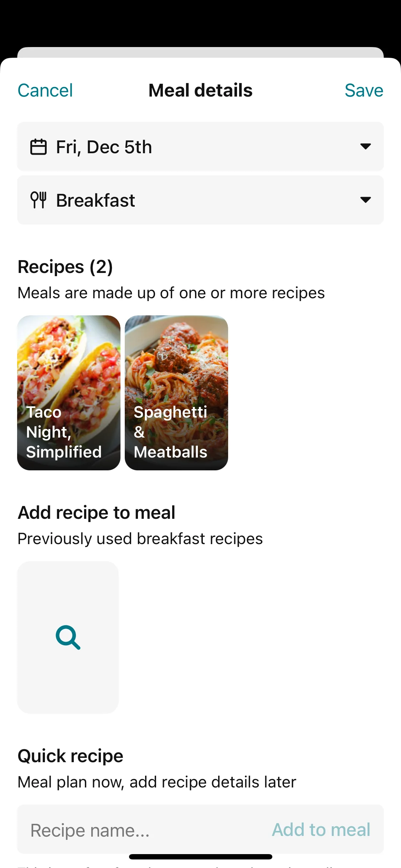Tap the dimmed background card behind the sheet
Viewport: 401px width, 868px height.
200,52
